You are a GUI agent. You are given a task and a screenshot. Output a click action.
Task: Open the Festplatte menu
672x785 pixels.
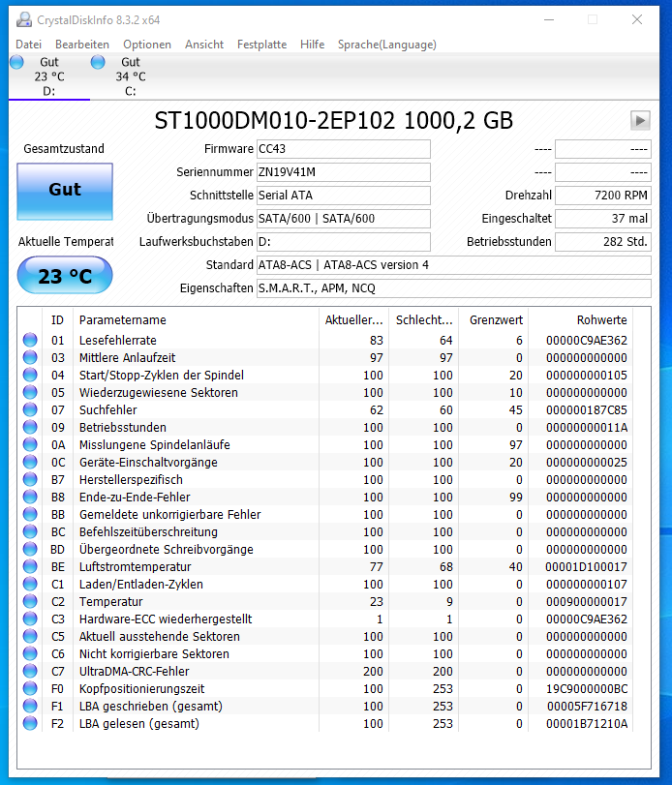coord(261,45)
